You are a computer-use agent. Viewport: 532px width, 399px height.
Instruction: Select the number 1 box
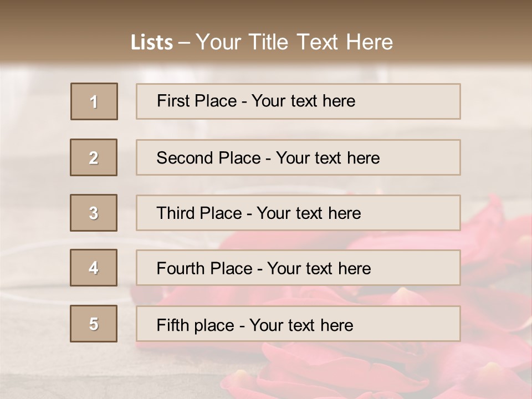(94, 101)
